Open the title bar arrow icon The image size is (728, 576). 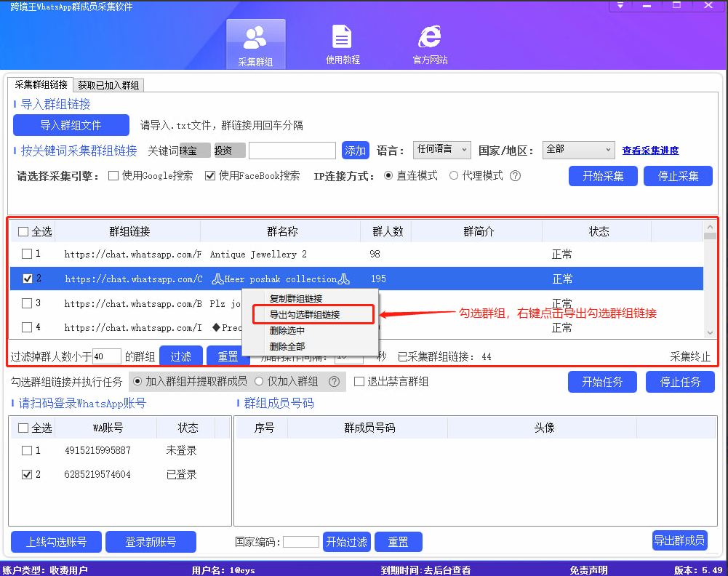coord(620,6)
